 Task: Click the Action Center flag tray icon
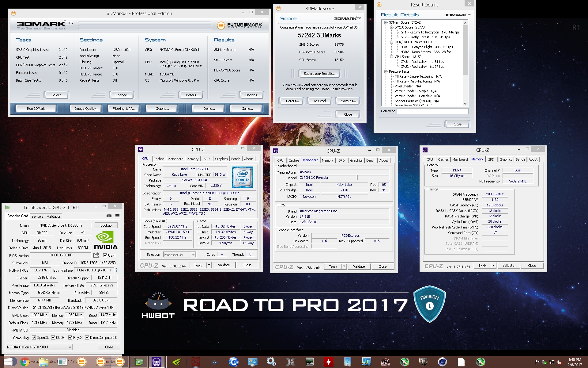537,362
